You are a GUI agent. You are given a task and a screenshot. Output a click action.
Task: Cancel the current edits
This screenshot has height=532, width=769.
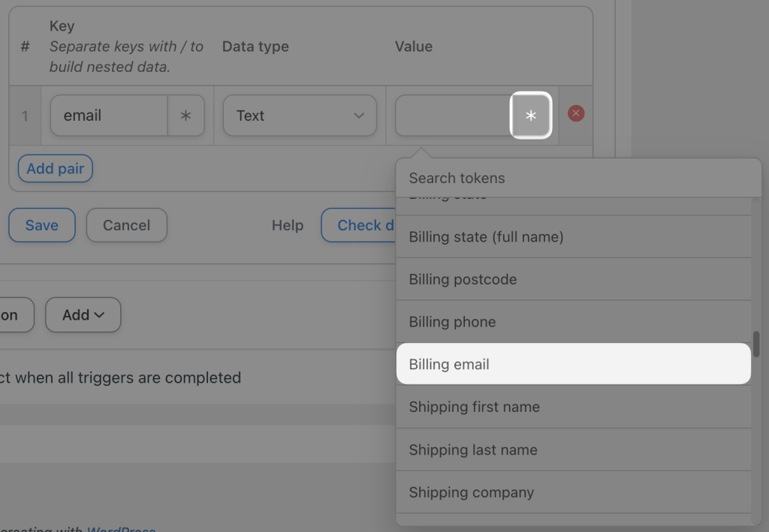[126, 225]
